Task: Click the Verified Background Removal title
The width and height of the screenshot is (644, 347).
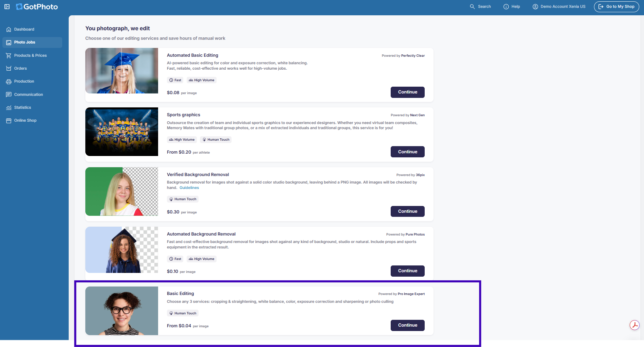Action: (x=198, y=175)
